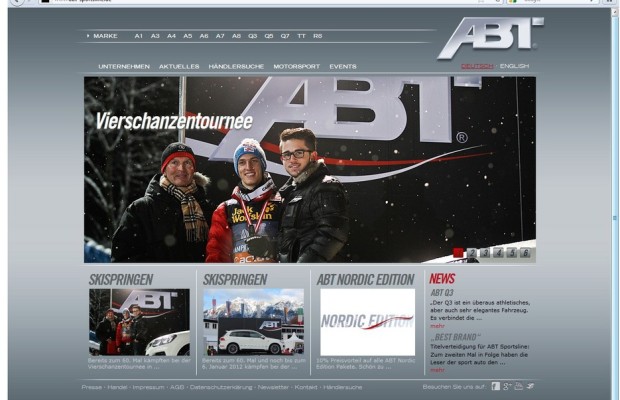Image resolution: width=620 pixels, height=400 pixels.
Task: Select the A7 model link
Action: click(220, 36)
